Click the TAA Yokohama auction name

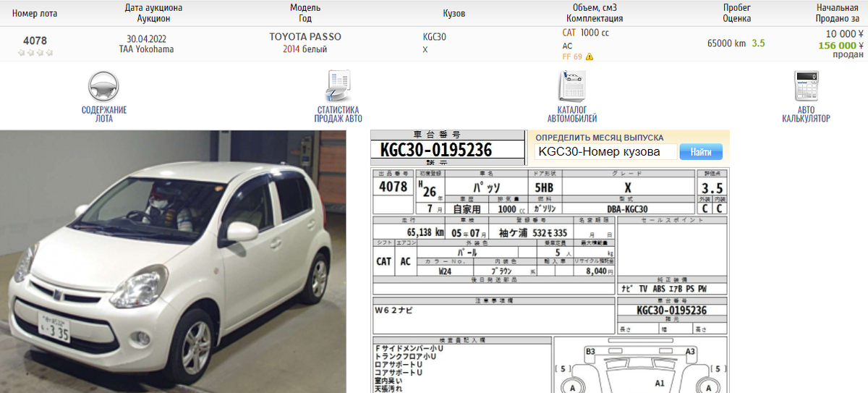pyautogui.click(x=146, y=49)
